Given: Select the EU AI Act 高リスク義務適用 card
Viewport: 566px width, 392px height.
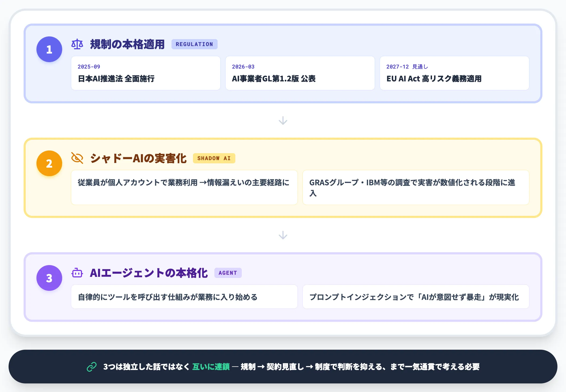Looking at the screenshot, I should click(x=455, y=73).
